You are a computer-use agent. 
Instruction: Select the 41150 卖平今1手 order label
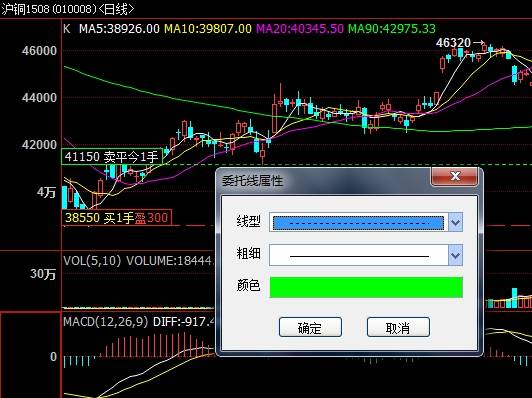112,156
